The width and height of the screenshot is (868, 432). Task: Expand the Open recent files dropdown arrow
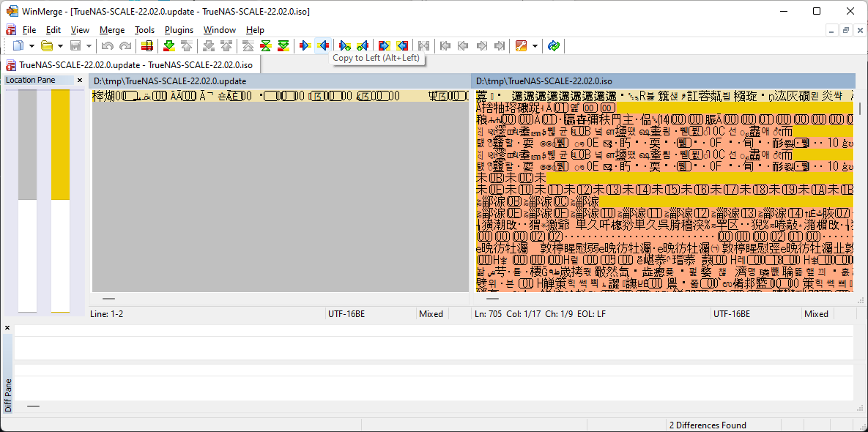(x=60, y=46)
